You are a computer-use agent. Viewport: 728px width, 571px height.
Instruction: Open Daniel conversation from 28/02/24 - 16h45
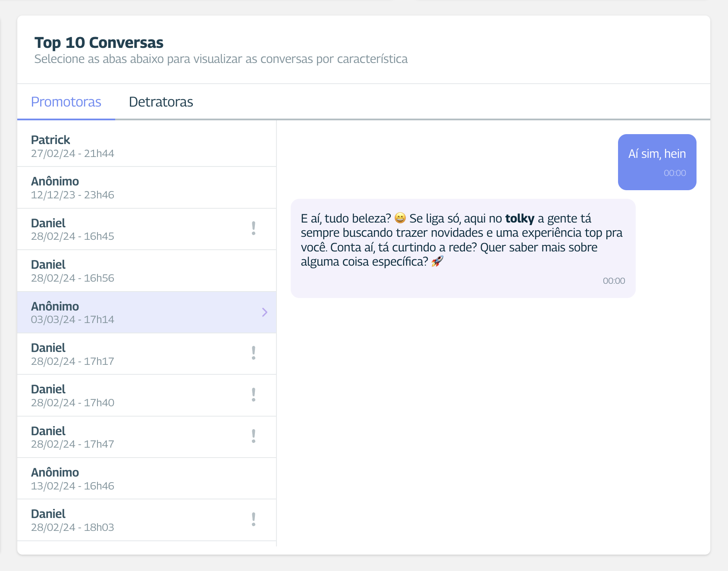[x=147, y=229]
